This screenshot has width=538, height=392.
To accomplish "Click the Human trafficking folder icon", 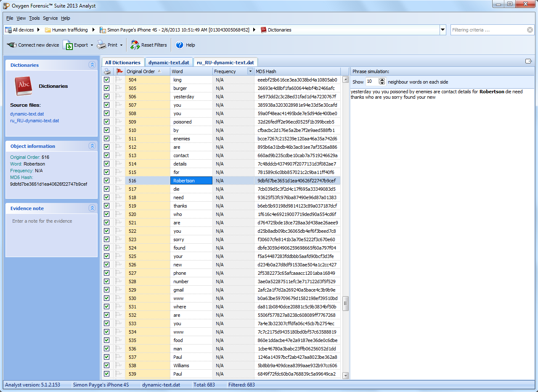I will pyautogui.click(x=48, y=30).
